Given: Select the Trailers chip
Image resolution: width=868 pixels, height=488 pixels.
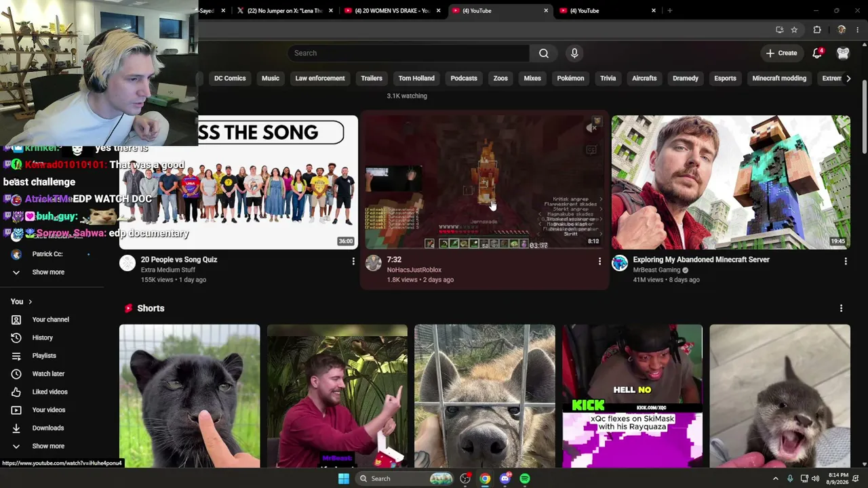Looking at the screenshot, I should coord(372,78).
